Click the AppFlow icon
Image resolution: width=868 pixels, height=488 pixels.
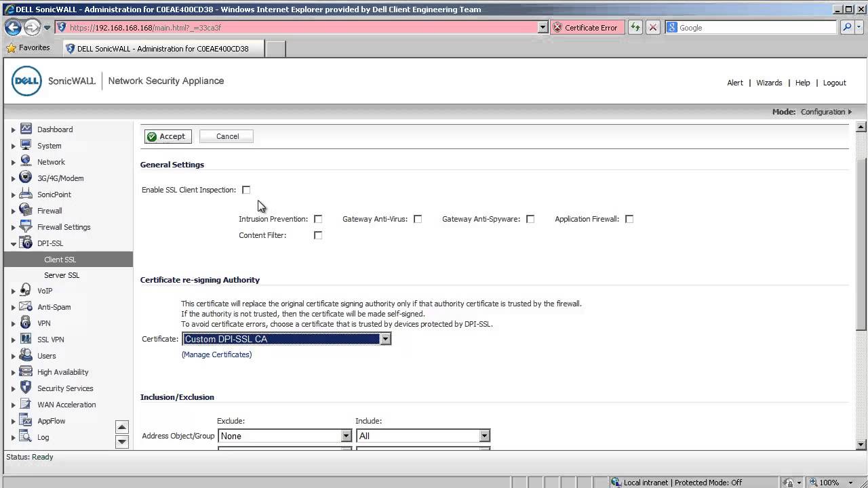tap(26, 420)
